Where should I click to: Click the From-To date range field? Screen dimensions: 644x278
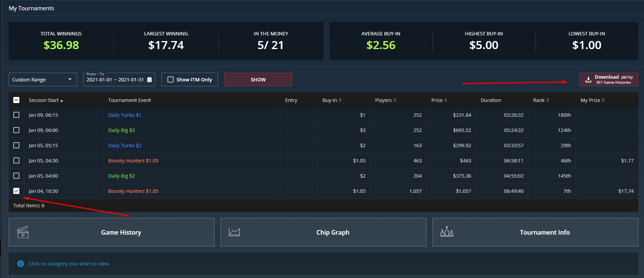[115, 80]
